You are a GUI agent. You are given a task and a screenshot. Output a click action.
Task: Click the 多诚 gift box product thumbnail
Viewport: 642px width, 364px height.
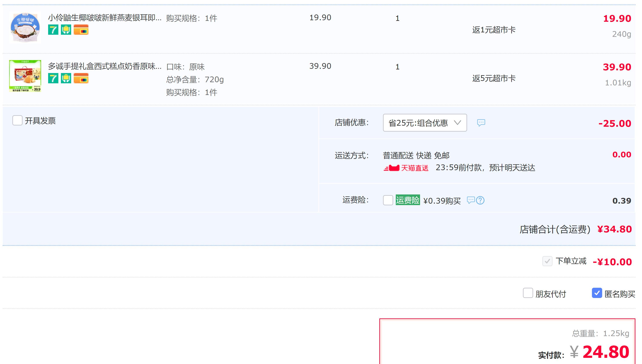pyautogui.click(x=25, y=76)
